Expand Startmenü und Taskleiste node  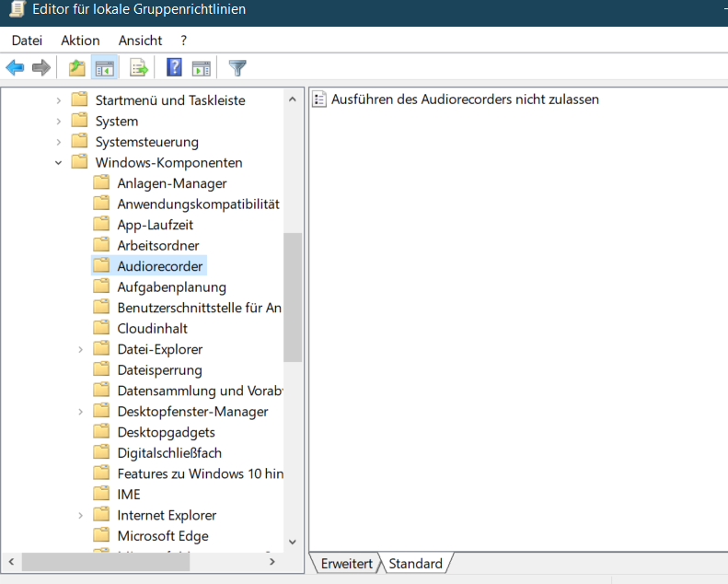(x=59, y=100)
